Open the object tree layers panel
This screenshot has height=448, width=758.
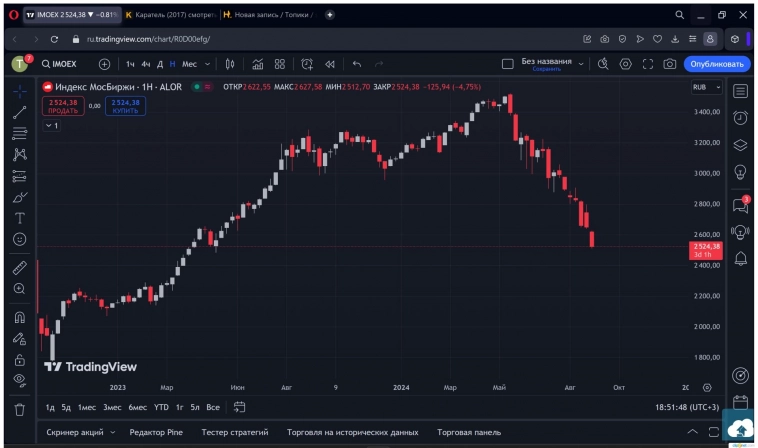point(740,145)
